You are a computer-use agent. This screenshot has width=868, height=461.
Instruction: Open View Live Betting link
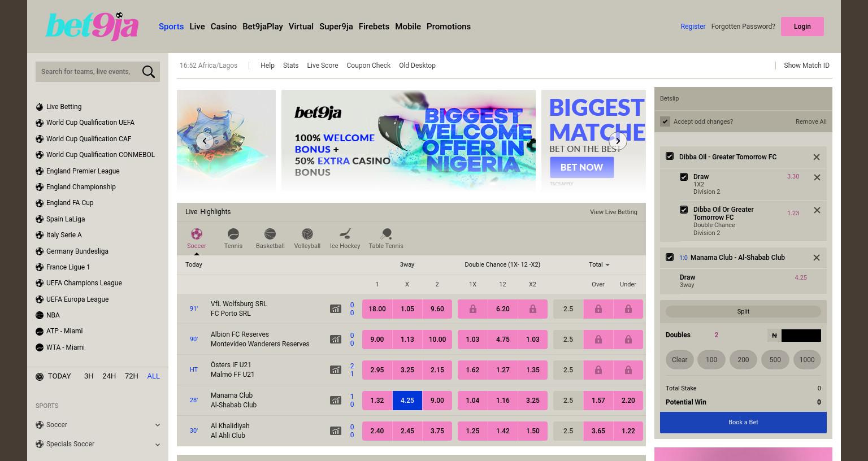coord(614,212)
